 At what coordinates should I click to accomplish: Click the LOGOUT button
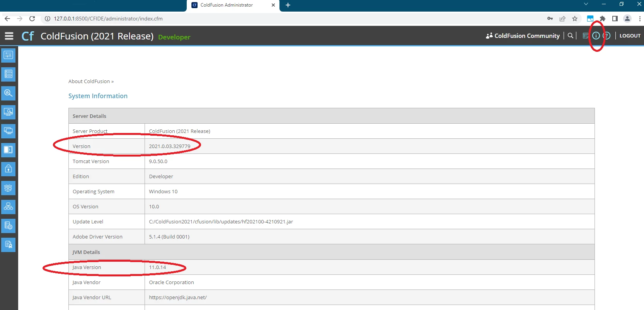(630, 36)
